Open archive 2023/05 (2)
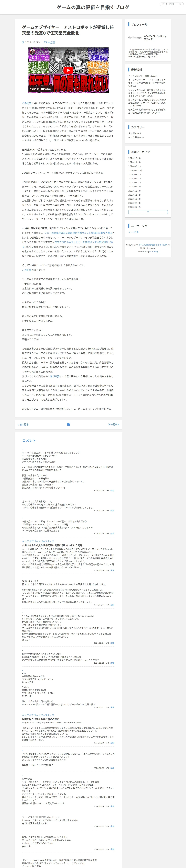 point(134,207)
